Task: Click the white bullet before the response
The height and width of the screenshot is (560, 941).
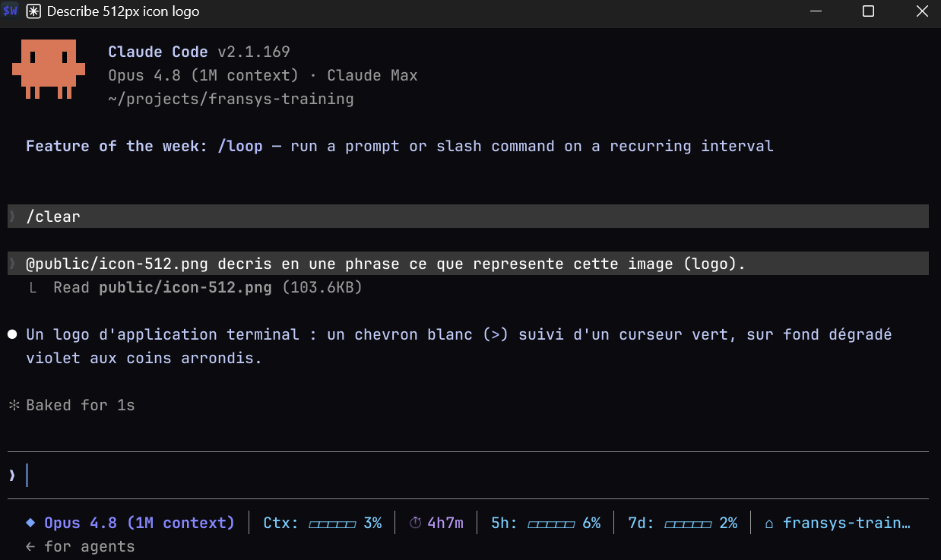Action: pos(12,334)
